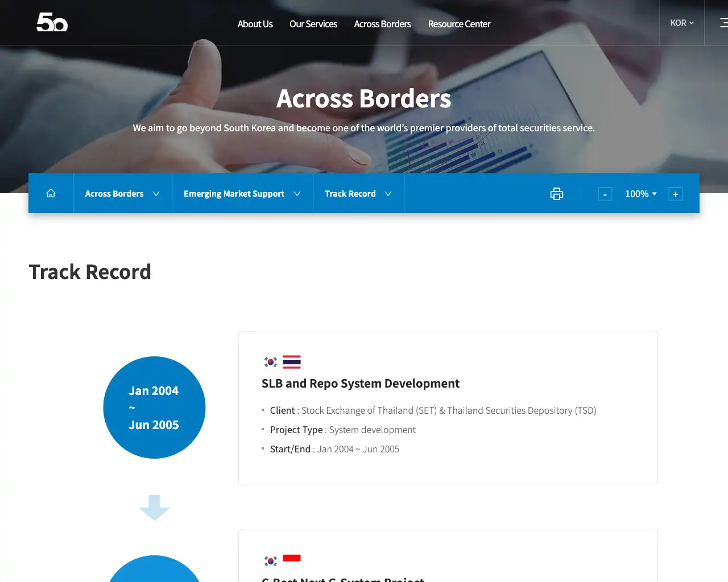728x582 pixels.
Task: Open the 100% zoom level dropdown
Action: click(x=641, y=194)
